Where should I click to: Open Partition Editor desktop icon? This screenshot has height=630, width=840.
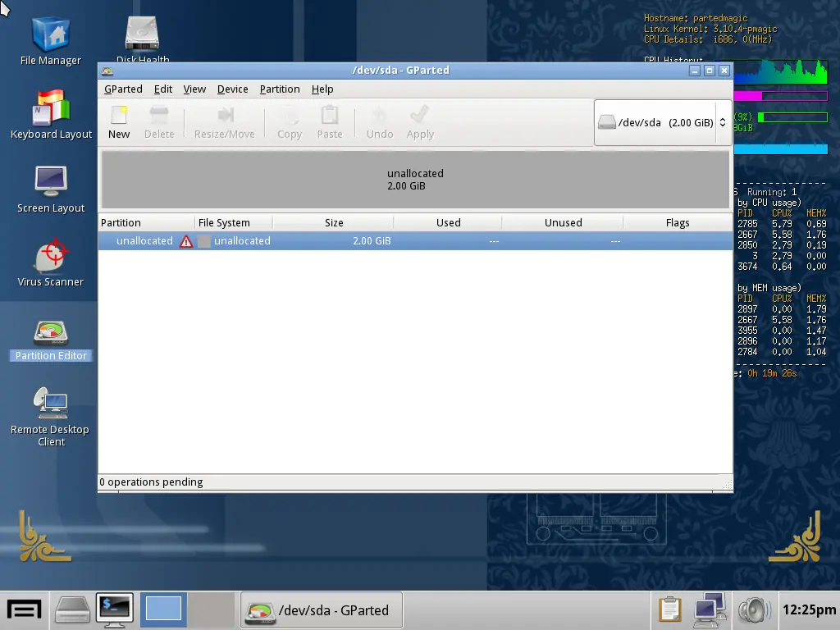(x=51, y=340)
